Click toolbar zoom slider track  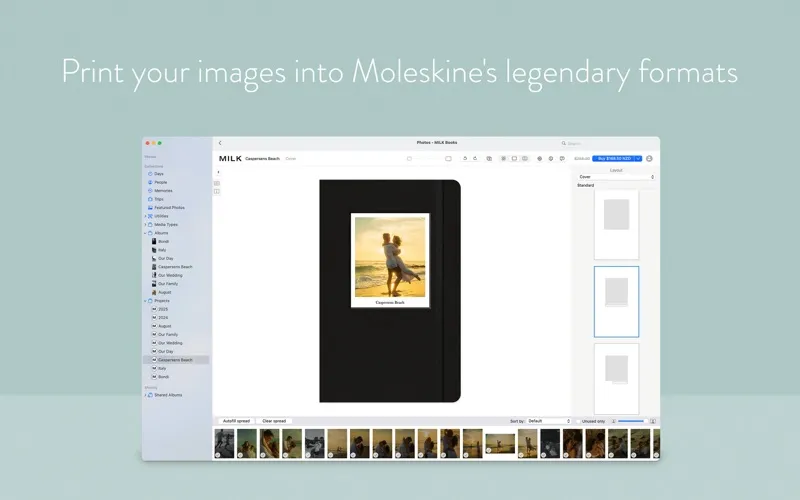[428, 159]
